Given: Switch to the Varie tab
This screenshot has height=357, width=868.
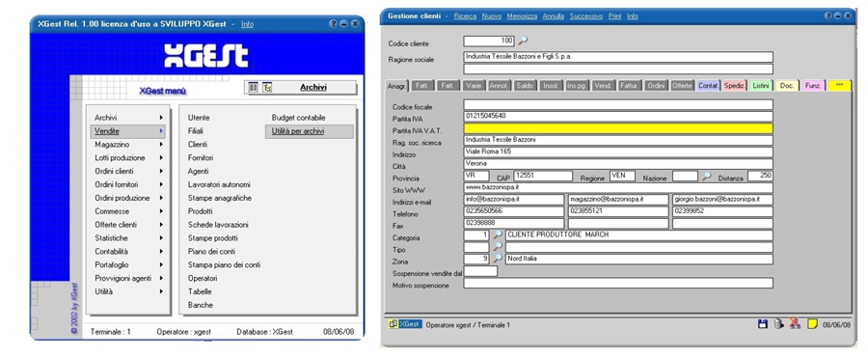Looking at the screenshot, I should coord(474,86).
